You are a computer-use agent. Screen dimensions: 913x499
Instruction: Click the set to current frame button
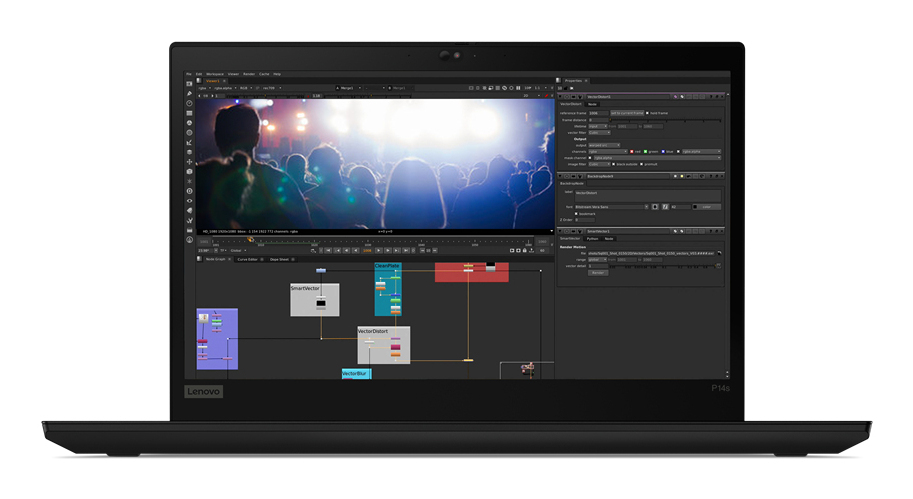[627, 113]
